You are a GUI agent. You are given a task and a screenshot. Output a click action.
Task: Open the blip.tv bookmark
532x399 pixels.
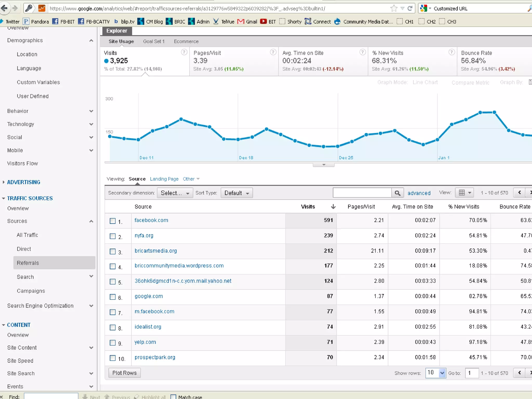(124, 22)
